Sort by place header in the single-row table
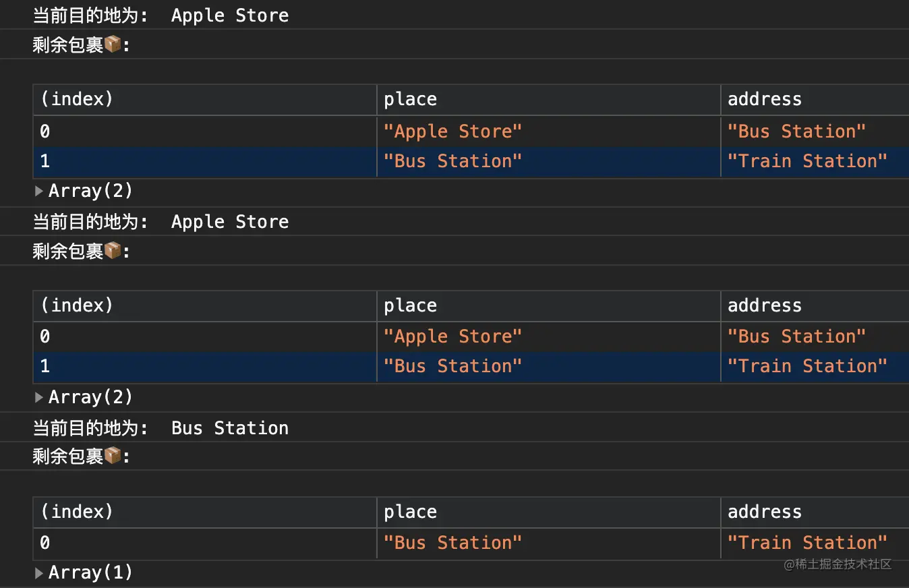This screenshot has height=588, width=909. point(548,512)
